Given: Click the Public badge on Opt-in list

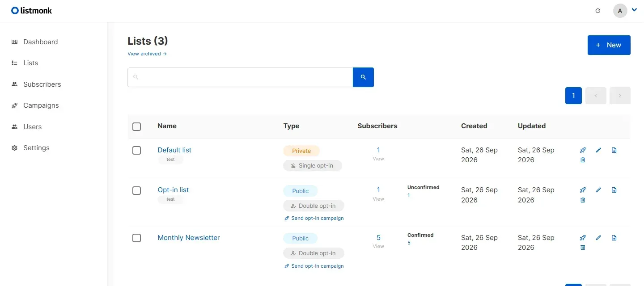Looking at the screenshot, I should [301, 191].
